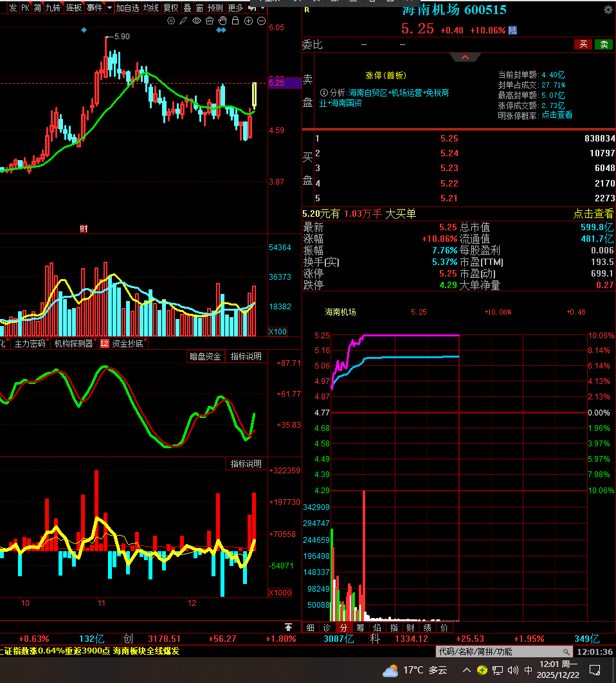
Task: Open volume speaker tray icon
Action: pos(512,670)
